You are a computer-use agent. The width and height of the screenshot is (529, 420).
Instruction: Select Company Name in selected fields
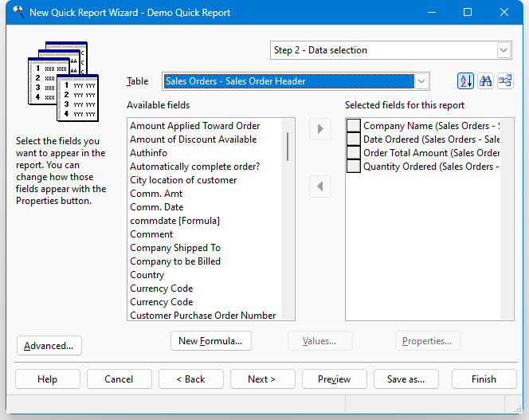click(x=431, y=126)
